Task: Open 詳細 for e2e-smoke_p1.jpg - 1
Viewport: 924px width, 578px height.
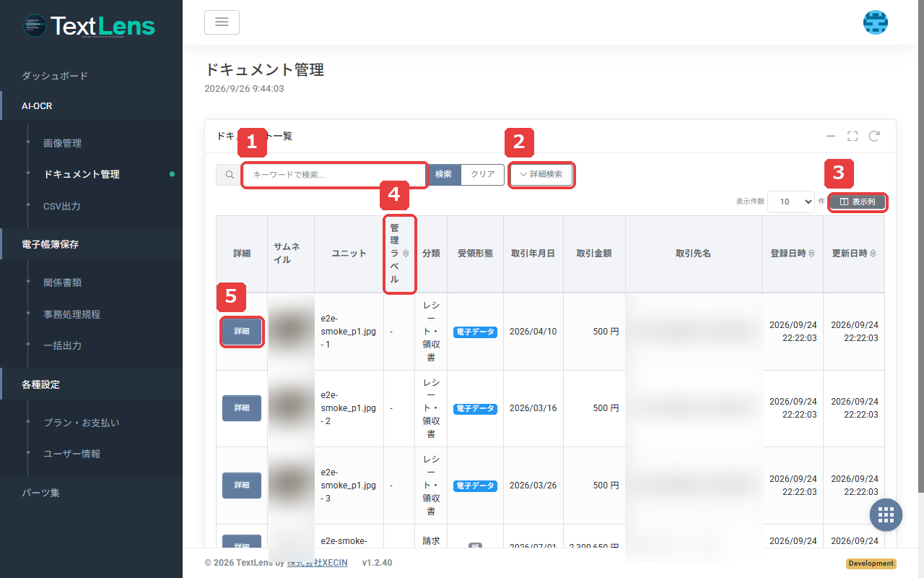Action: tap(242, 332)
